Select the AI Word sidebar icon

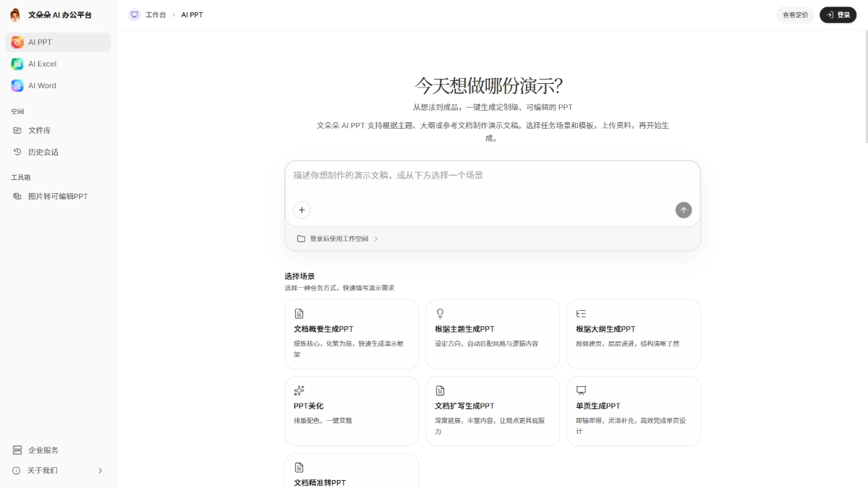[17, 85]
